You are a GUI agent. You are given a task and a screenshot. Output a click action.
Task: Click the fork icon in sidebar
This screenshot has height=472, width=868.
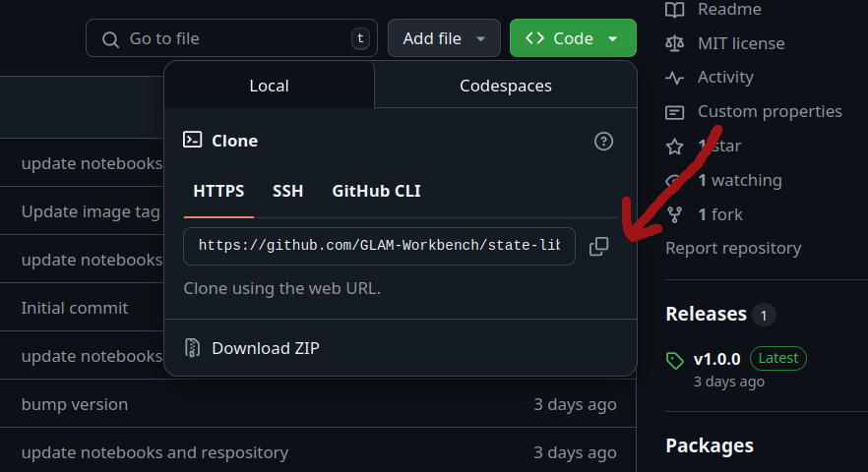[674, 214]
